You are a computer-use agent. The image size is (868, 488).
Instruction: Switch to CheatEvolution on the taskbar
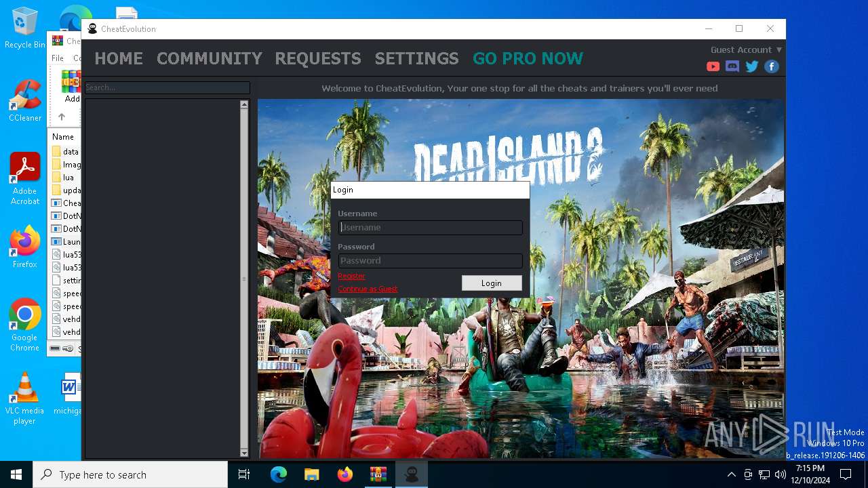(411, 474)
